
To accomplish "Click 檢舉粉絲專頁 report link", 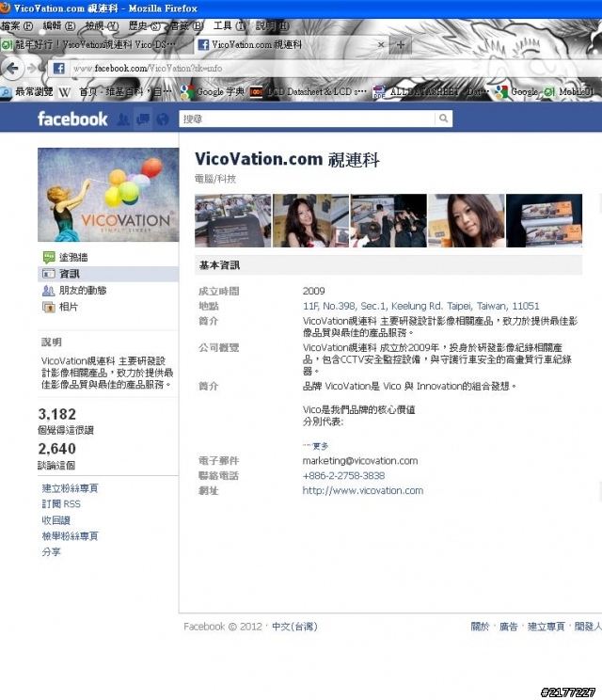I will [x=70, y=536].
